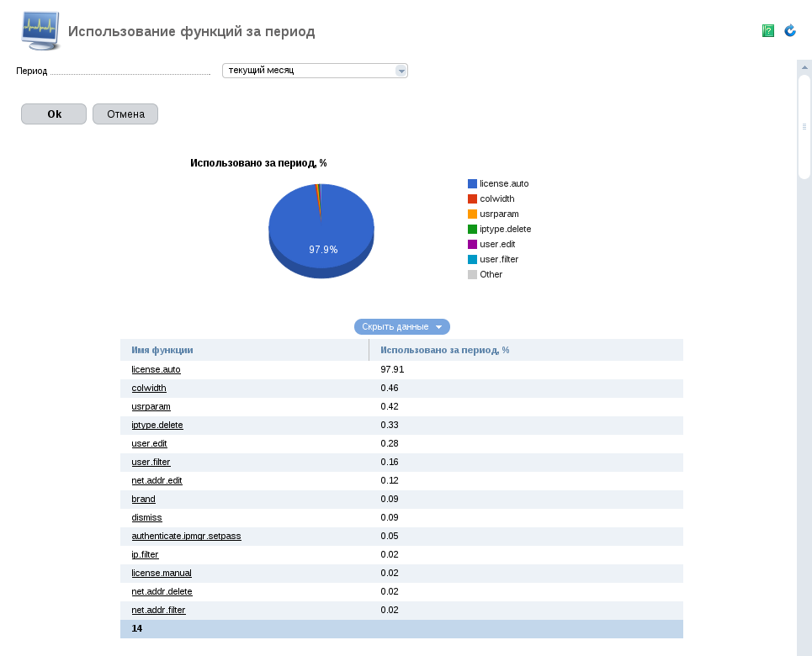Click the 0.33 value for iptype.delete
812x656 pixels.
[x=390, y=425]
